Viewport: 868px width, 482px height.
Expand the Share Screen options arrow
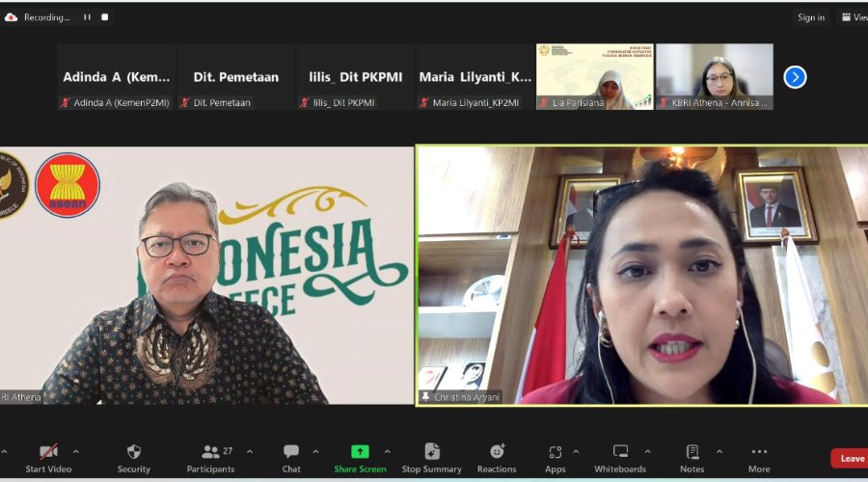coord(388,451)
